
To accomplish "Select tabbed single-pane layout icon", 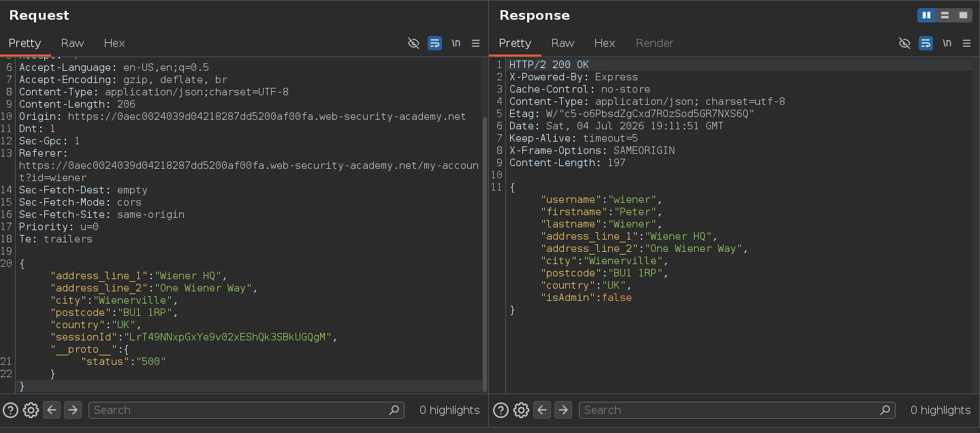I will pos(963,15).
